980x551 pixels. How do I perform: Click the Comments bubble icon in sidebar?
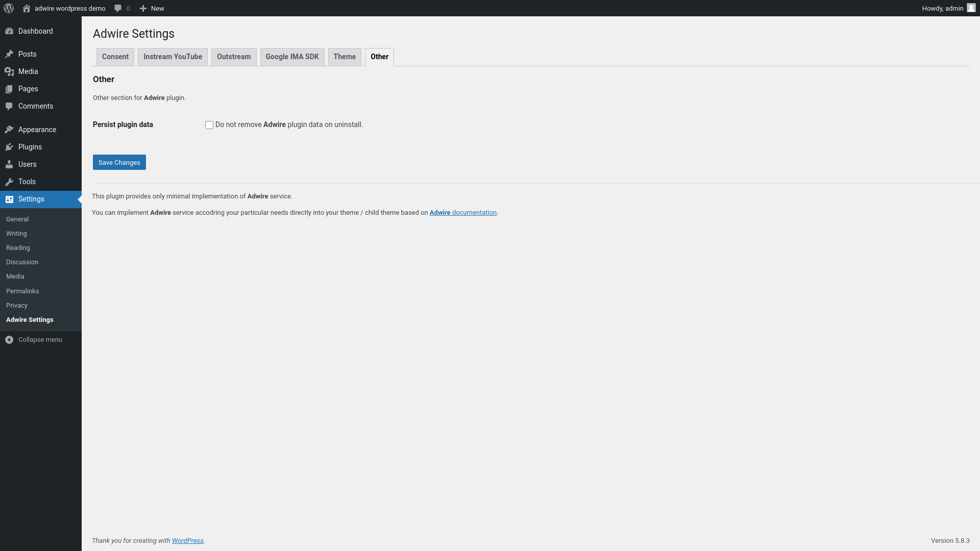click(9, 106)
